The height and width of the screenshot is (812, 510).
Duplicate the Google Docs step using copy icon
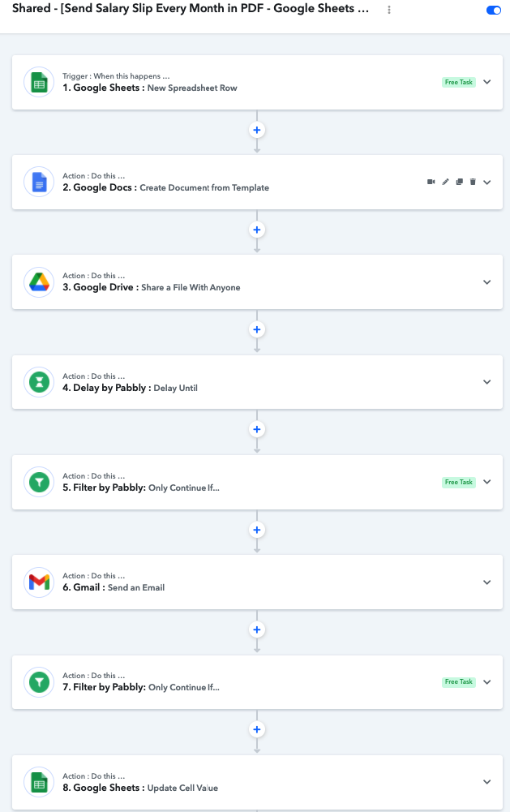click(x=459, y=182)
